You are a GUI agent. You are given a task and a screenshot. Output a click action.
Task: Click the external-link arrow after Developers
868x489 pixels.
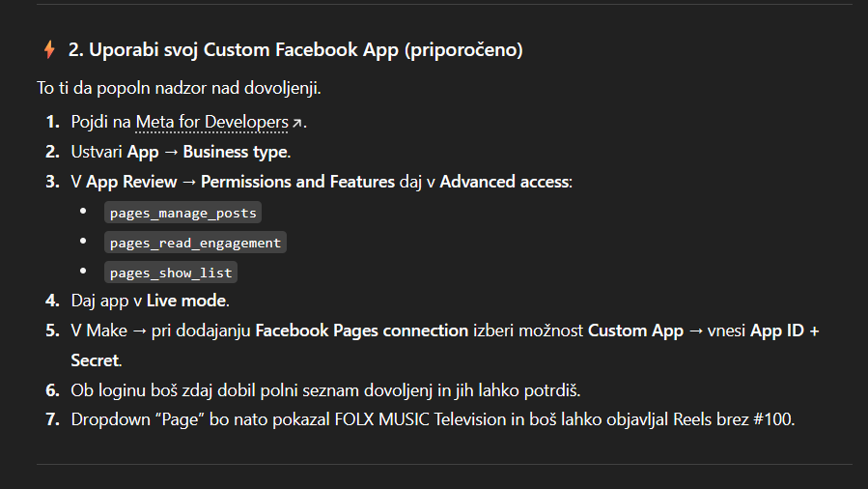296,123
